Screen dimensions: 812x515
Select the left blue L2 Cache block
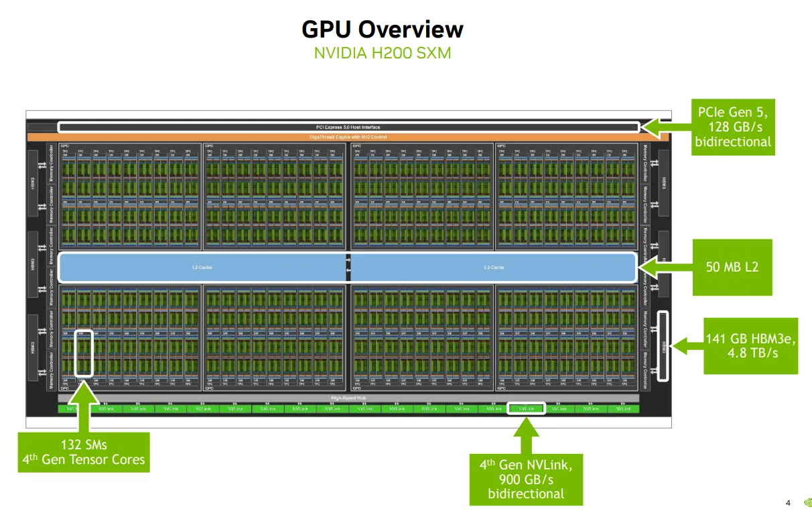[x=202, y=268]
